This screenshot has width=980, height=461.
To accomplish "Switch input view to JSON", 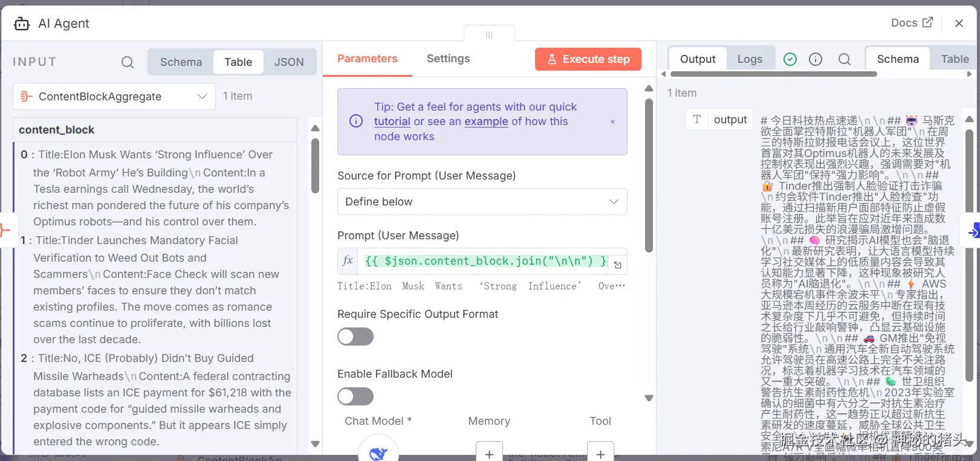I will 289,62.
